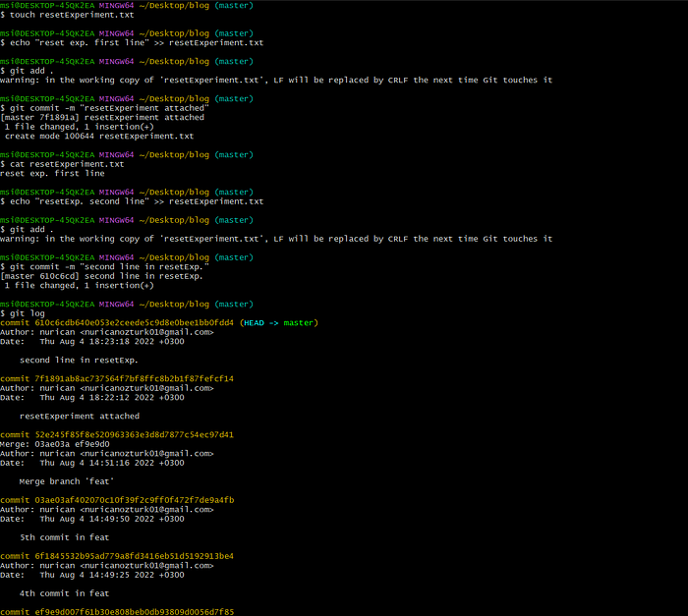The height and width of the screenshot is (616, 688).
Task: Click date line 'Thu Aug 4 18:22:12 2022'
Action: (92, 398)
